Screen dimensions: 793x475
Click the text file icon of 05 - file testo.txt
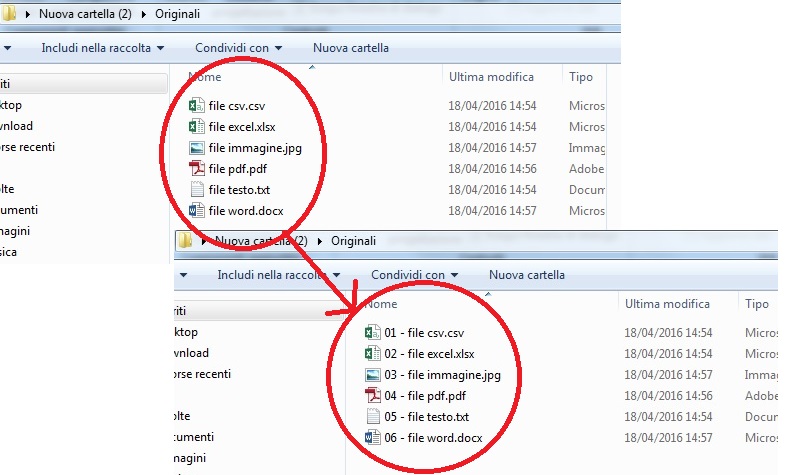373,417
